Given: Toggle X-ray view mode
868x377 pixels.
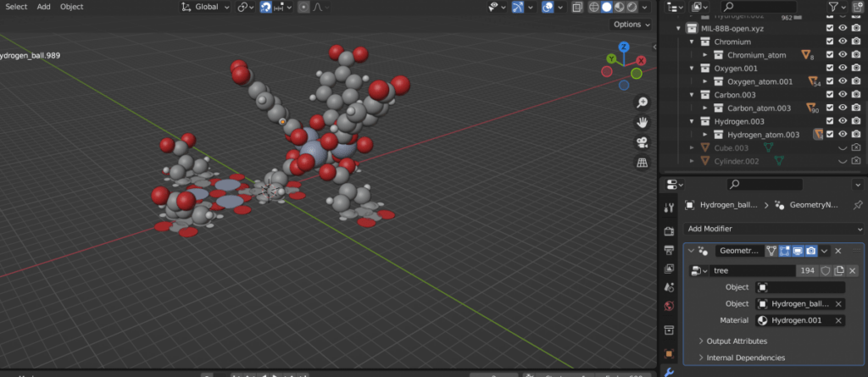Looking at the screenshot, I should click(577, 7).
